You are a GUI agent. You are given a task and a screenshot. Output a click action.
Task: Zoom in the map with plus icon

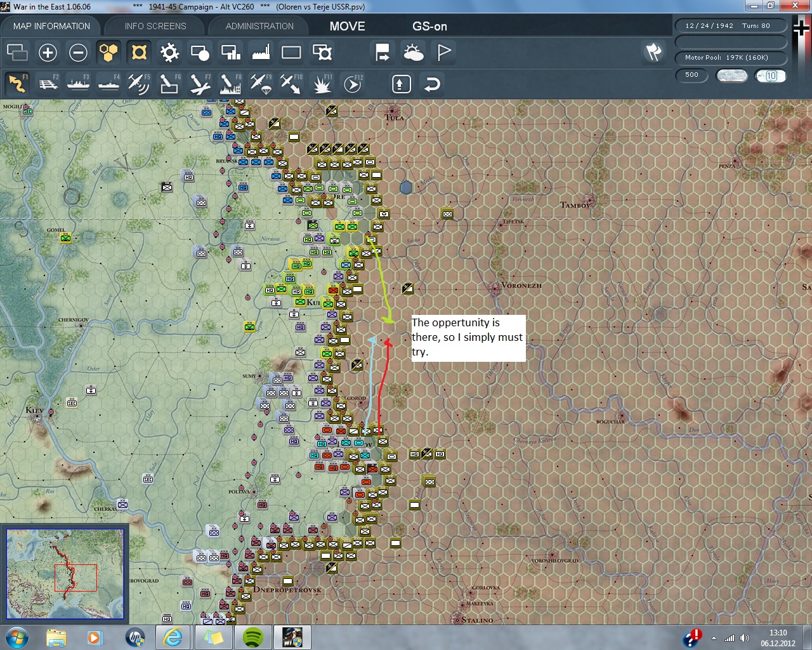tap(48, 52)
